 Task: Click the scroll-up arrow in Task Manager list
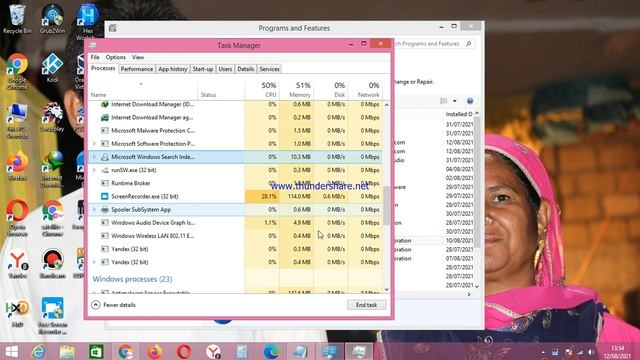click(x=387, y=105)
